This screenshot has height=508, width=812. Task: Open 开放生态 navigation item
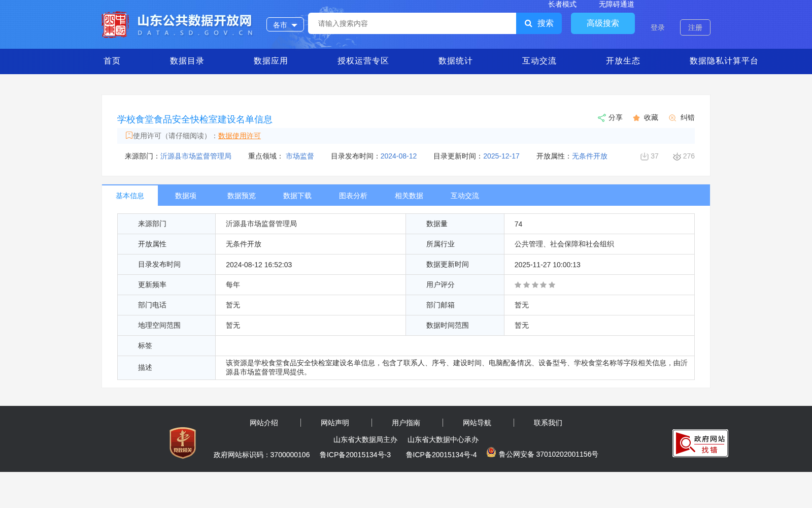pyautogui.click(x=623, y=61)
